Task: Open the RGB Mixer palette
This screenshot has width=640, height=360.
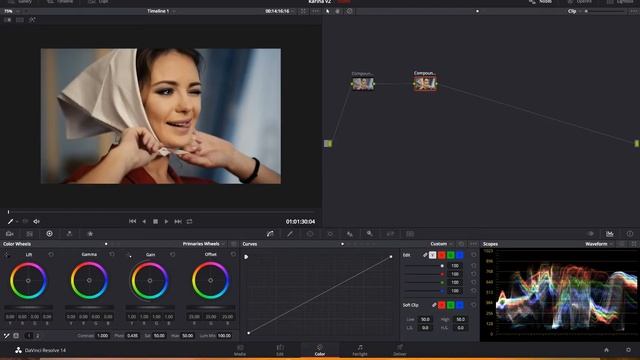Action: pyautogui.click(x=69, y=234)
